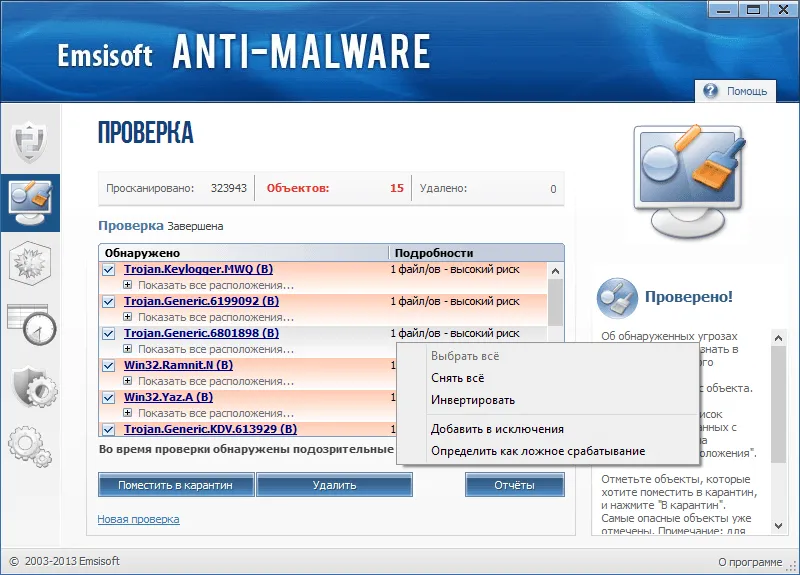Follow the Новая проверка link
800x575 pixels.
(138, 519)
